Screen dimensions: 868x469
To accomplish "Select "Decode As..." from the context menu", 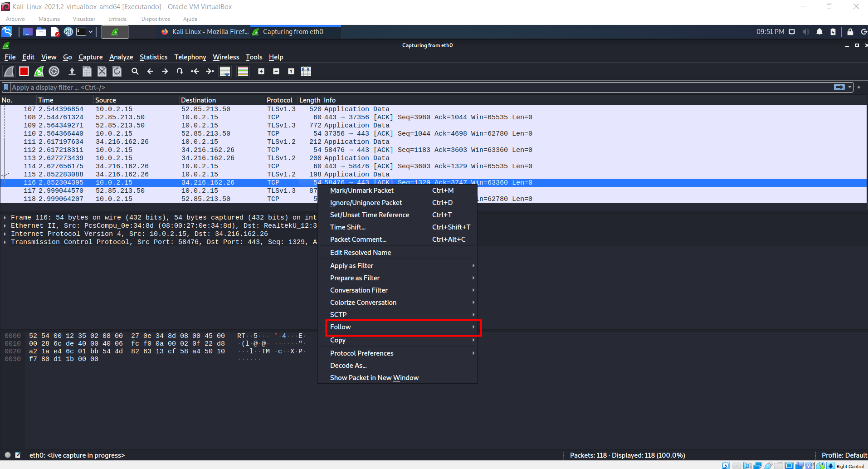I will 348,365.
